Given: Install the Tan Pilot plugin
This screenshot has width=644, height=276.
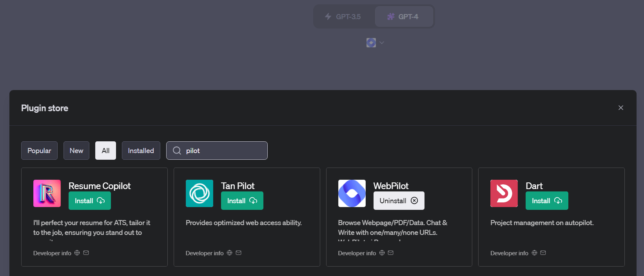Looking at the screenshot, I should (242, 201).
